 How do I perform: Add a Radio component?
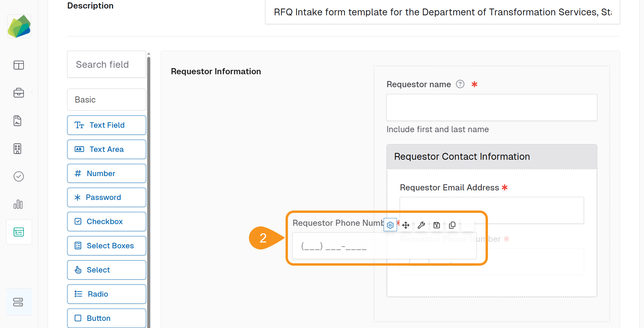[106, 294]
